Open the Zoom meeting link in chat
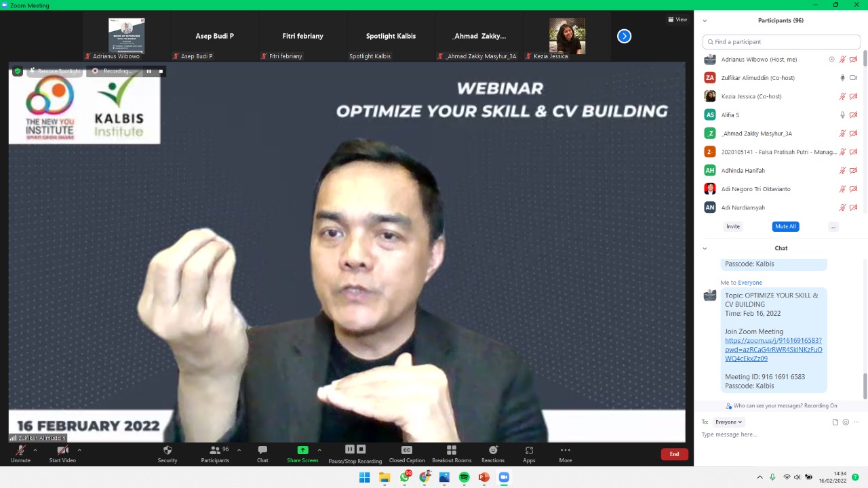This screenshot has height=488, width=868. coord(773,350)
